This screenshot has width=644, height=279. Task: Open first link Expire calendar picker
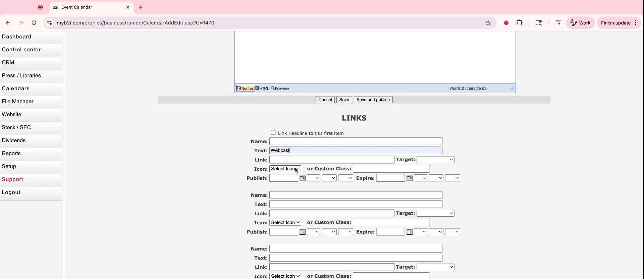[409, 178]
